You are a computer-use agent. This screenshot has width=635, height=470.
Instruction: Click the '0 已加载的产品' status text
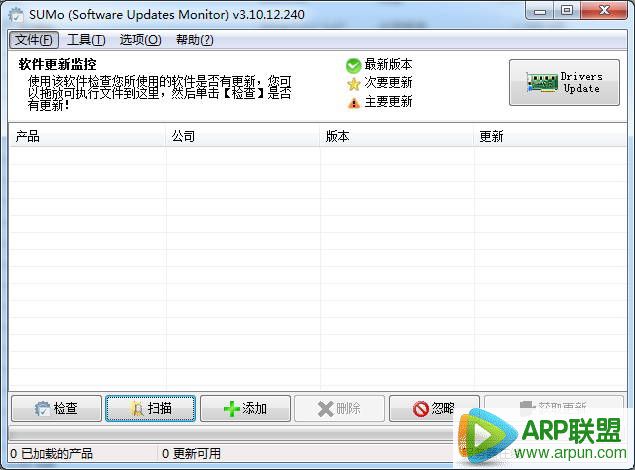pos(51,453)
